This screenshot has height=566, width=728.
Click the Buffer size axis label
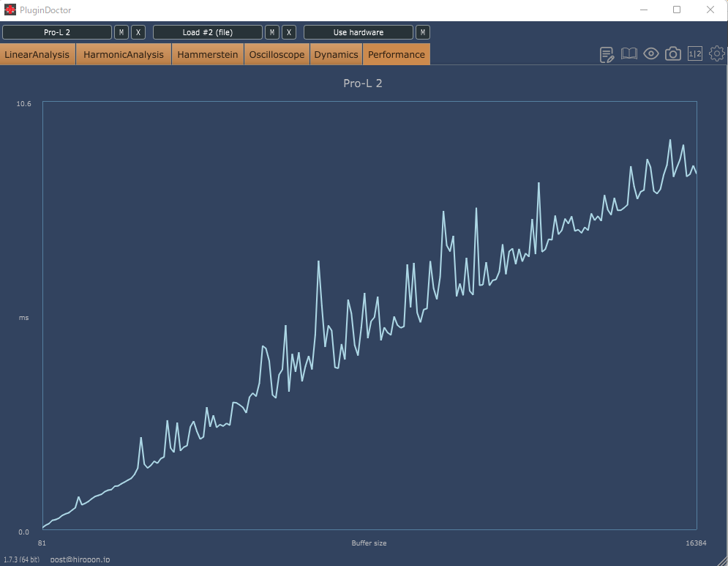pos(369,543)
